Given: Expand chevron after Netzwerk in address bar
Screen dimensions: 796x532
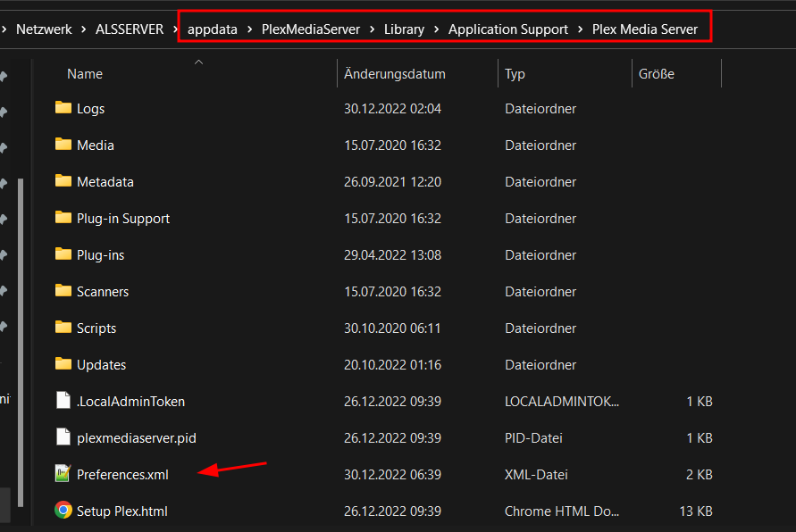Looking at the screenshot, I should (x=84, y=29).
